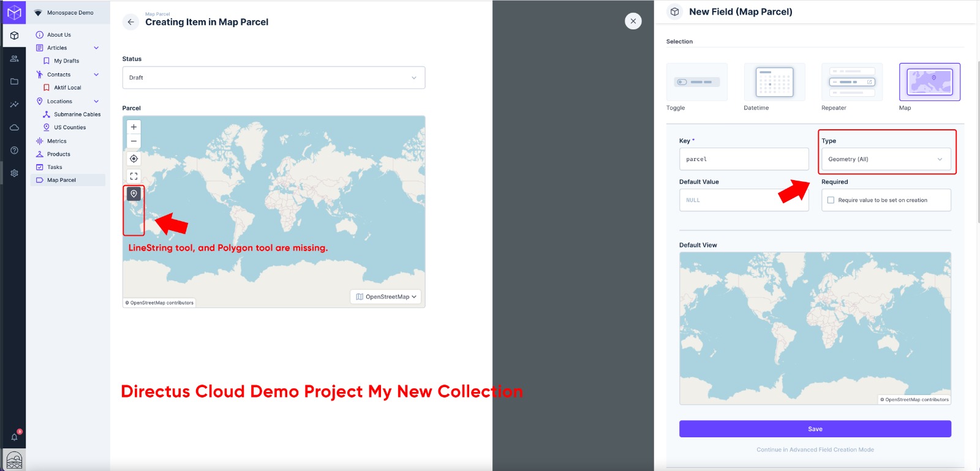Screen dimensions: 980x471
Task: Select the Toggle interface thumbnail
Action: 697,82
